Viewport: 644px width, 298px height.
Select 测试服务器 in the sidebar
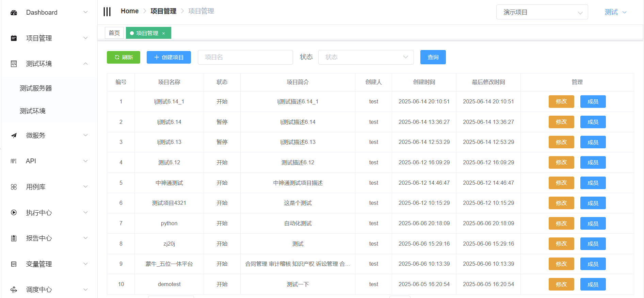(x=36, y=88)
